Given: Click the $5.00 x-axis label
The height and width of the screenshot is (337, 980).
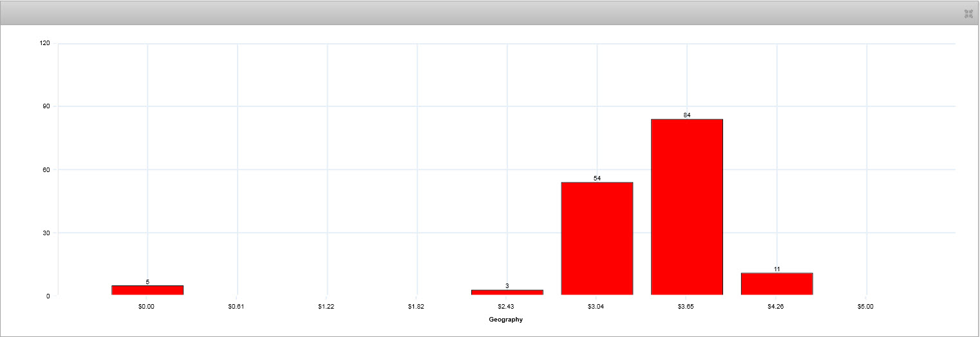Looking at the screenshot, I should tap(865, 307).
